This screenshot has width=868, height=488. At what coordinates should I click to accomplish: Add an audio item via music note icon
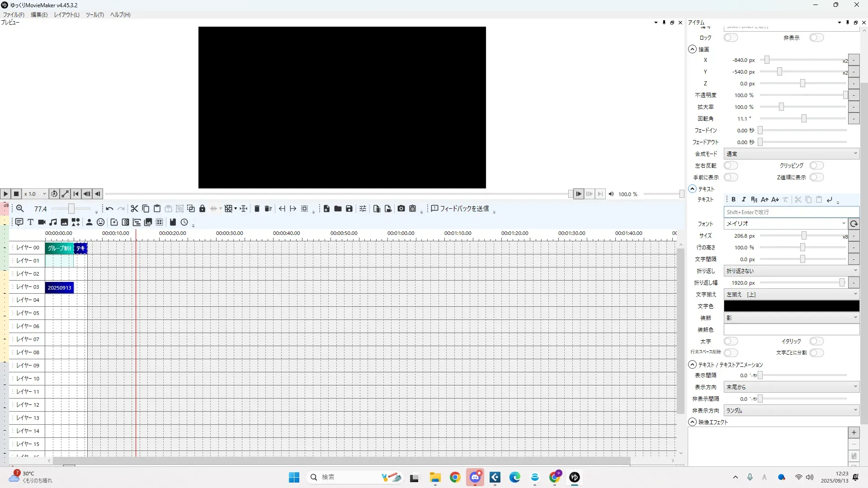[53, 222]
